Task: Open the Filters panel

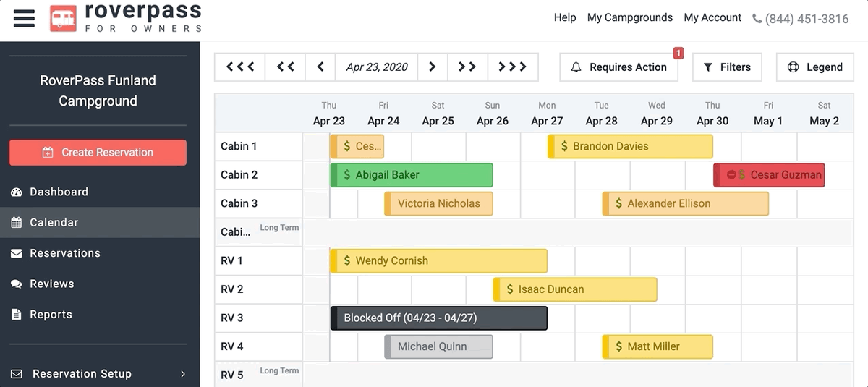Action: [727, 67]
